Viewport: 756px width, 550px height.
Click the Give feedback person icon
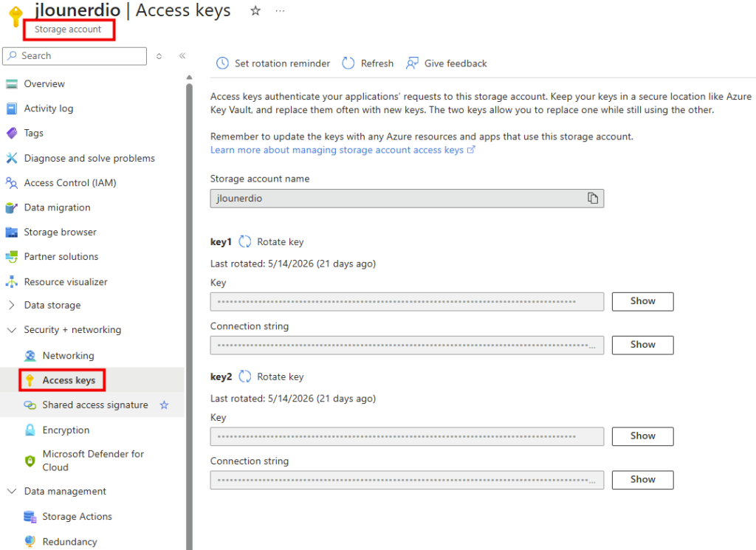pyautogui.click(x=412, y=63)
